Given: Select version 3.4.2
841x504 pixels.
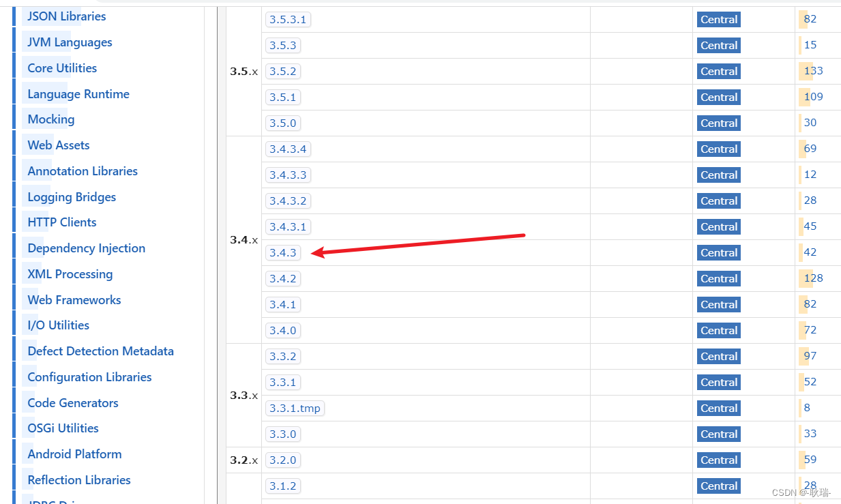Looking at the screenshot, I should pyautogui.click(x=282, y=279).
